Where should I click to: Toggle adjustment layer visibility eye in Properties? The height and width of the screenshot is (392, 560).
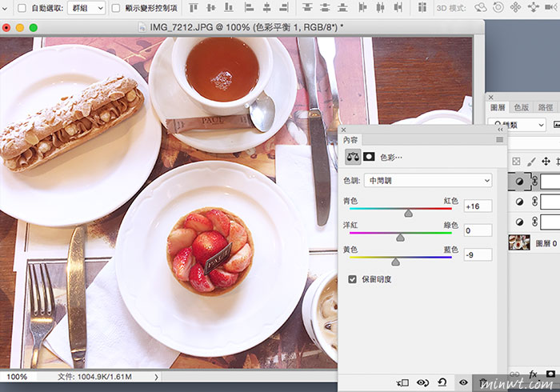pyautogui.click(x=463, y=383)
